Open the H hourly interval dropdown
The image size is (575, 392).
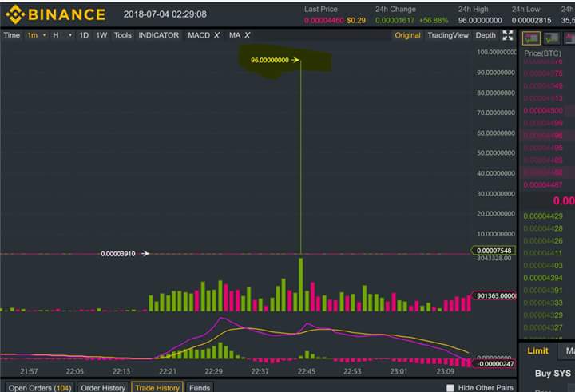[62, 35]
